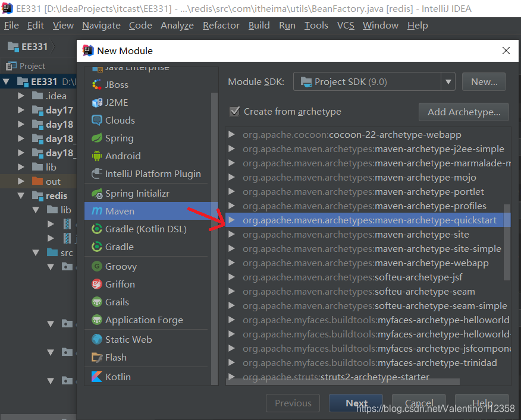Click the redis module folder icon
The height and width of the screenshot is (420, 521).
[x=37, y=196]
